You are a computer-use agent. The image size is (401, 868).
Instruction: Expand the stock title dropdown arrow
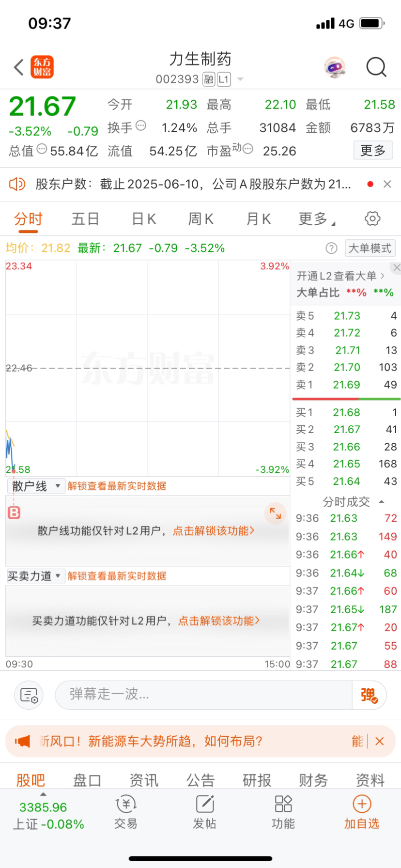240,79
